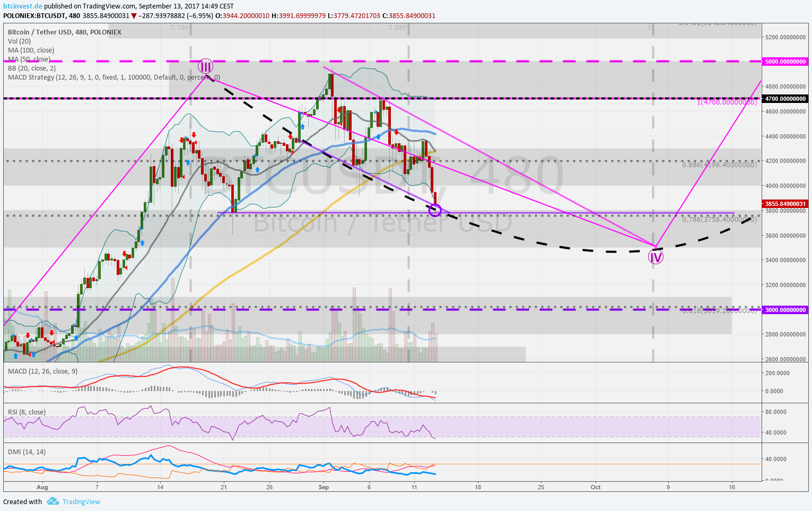
Task: Click the 4400.00000000 price axis label
Action: pos(786,136)
